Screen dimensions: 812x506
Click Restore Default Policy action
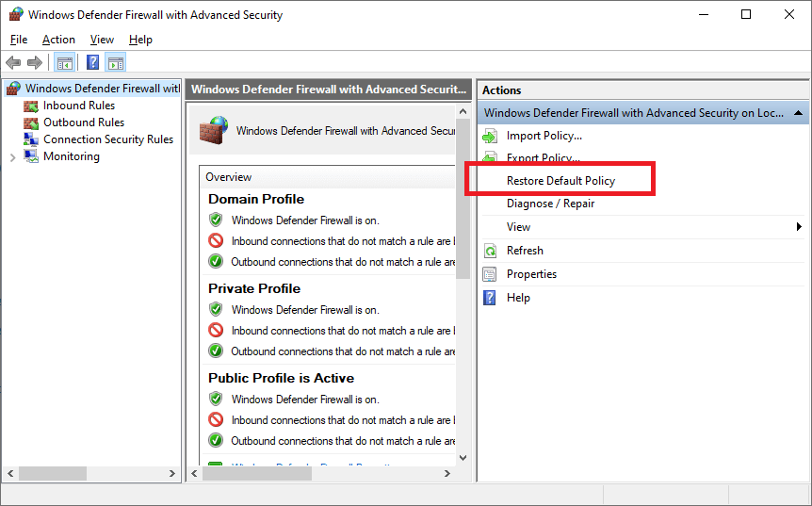[x=560, y=181]
